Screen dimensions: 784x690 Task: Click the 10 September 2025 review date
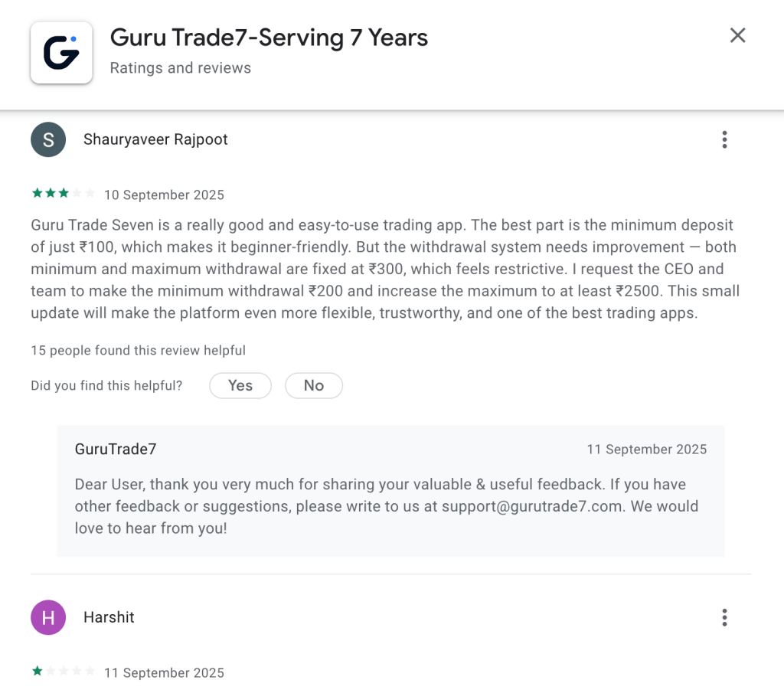(164, 195)
